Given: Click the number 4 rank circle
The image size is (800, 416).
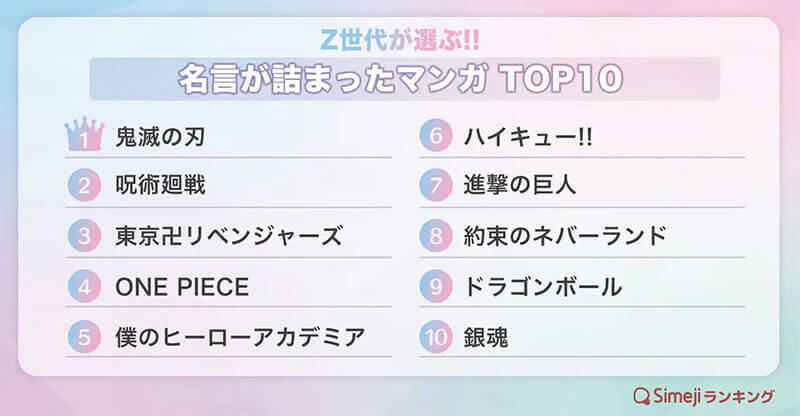Looking at the screenshot, I should point(85,287).
